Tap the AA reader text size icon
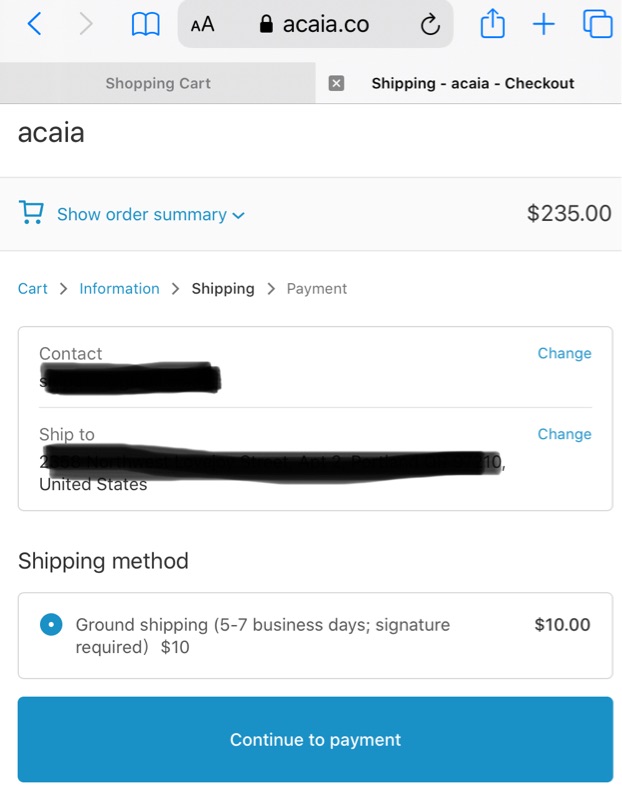Viewport: 622px width, 800px height. 202,25
